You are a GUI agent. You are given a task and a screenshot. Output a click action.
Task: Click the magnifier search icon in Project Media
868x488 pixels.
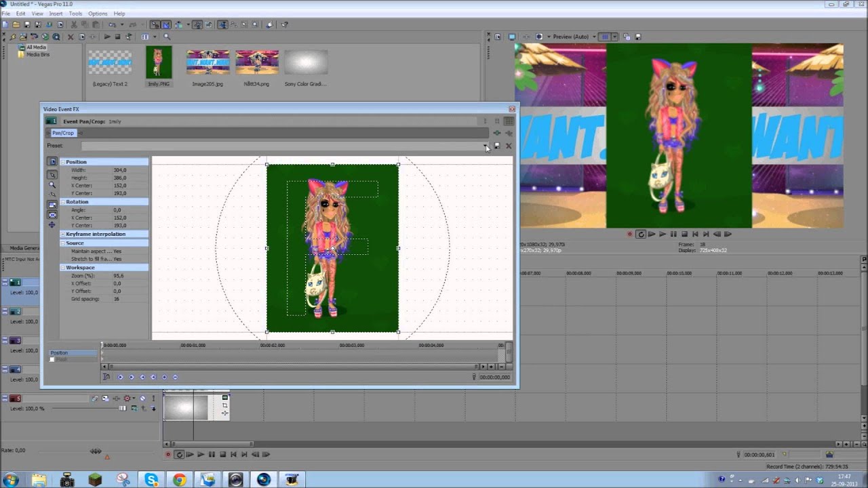tap(167, 37)
